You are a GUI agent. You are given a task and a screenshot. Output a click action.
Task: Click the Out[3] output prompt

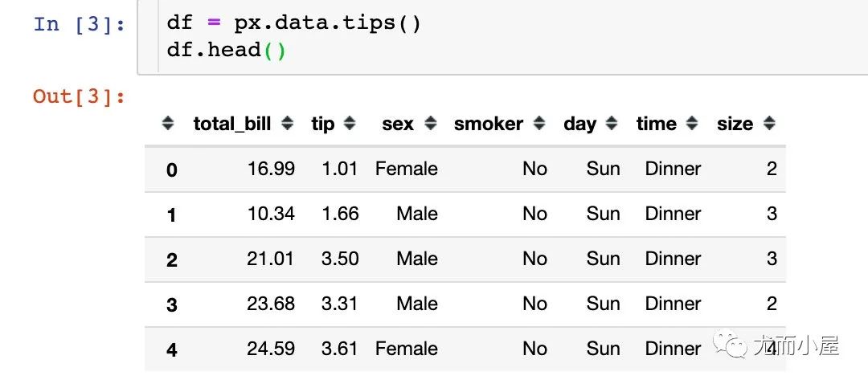pos(80,97)
